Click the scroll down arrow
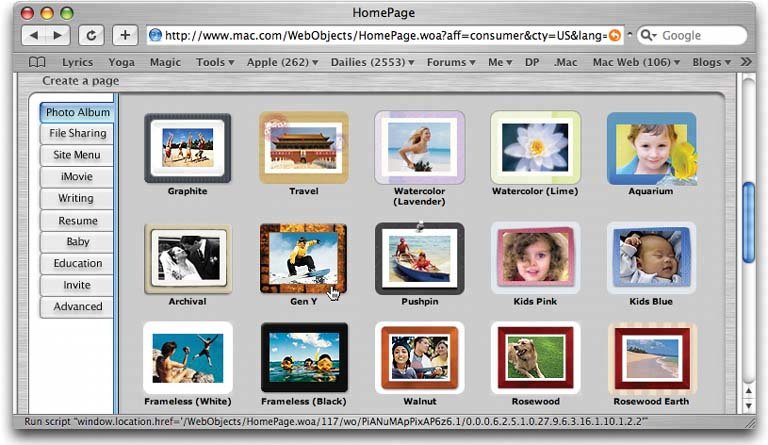768x445 pixels. 748,405
